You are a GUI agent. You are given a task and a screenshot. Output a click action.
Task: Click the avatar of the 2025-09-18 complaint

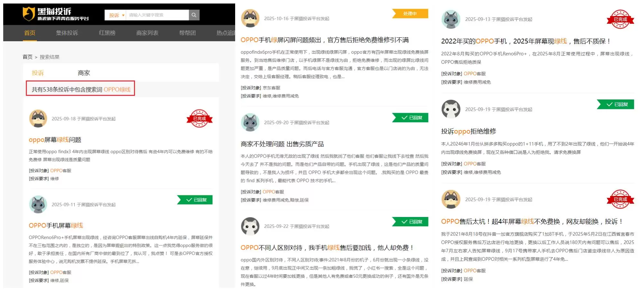coord(38,118)
